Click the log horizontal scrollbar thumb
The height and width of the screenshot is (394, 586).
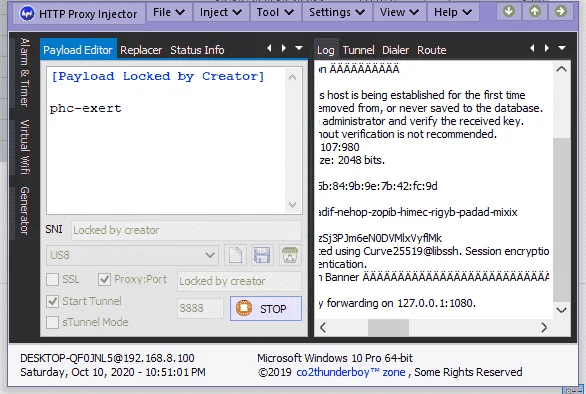point(388,327)
